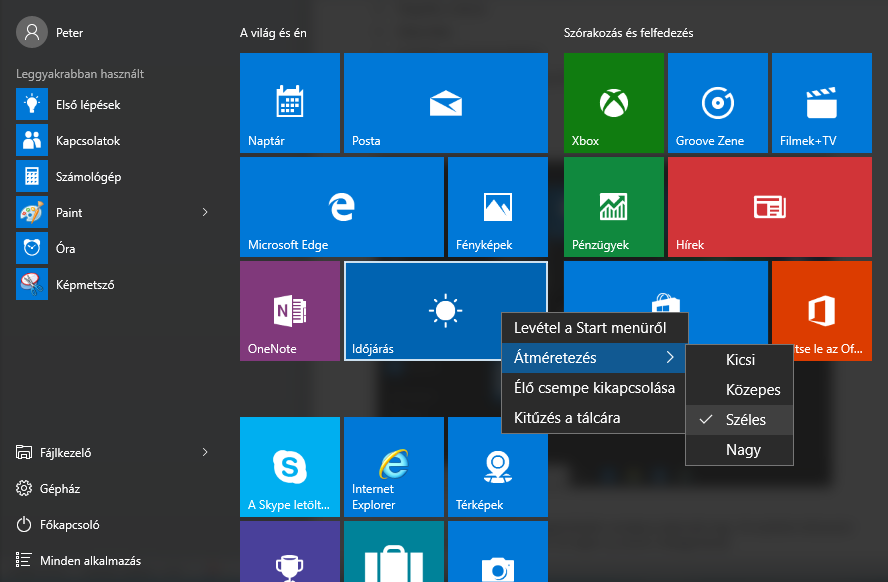Screen dimensions: 888x582
Task: Select Kitűzés a tálcára
Action: (x=594, y=418)
